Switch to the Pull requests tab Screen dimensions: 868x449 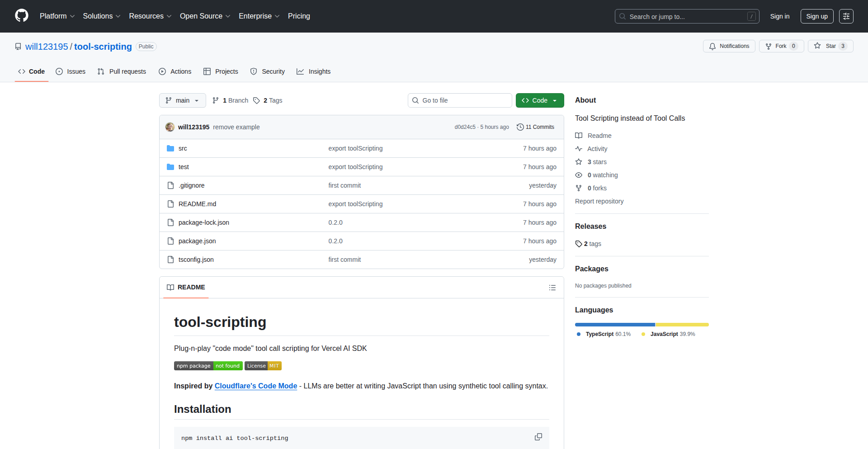(122, 71)
